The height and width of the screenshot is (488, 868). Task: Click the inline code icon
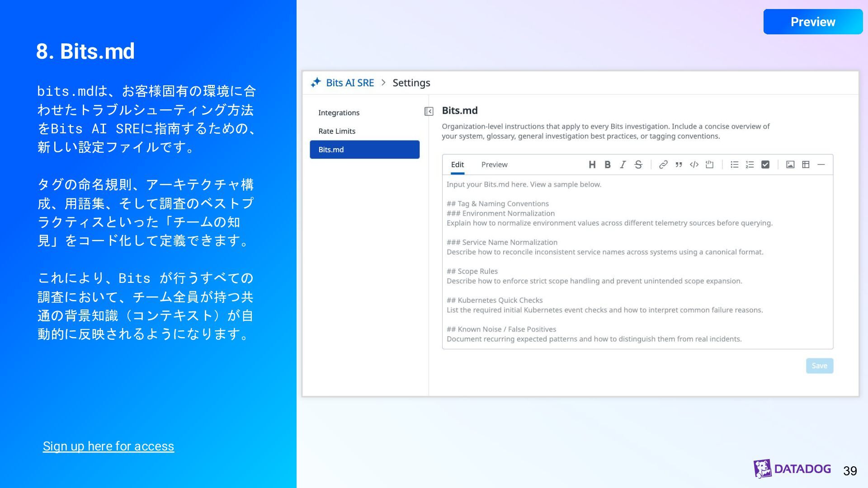[694, 164]
